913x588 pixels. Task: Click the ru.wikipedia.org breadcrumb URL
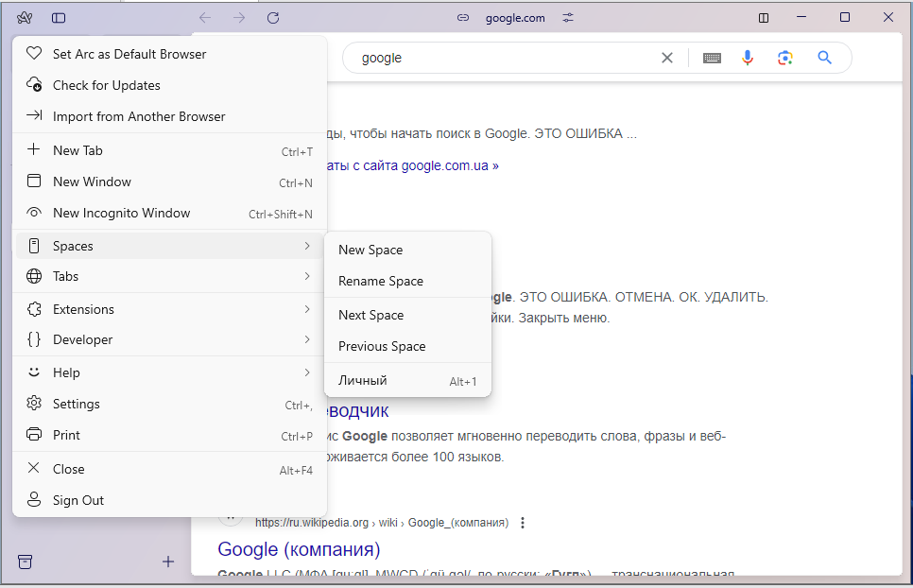(382, 523)
